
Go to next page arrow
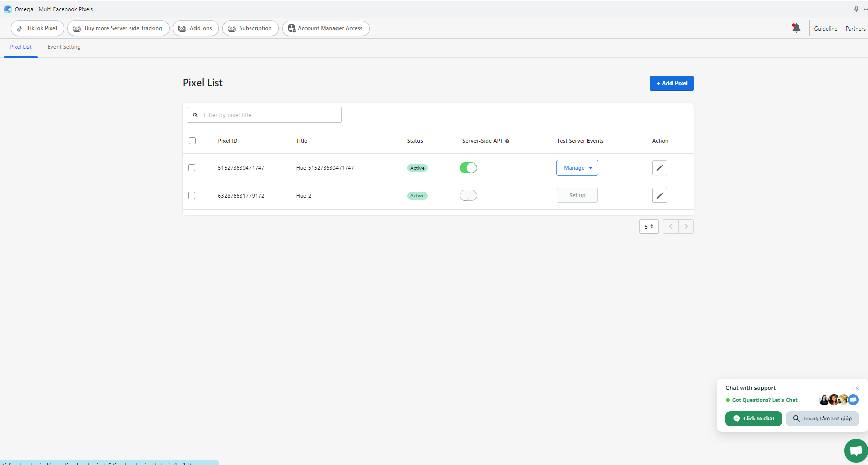point(686,226)
